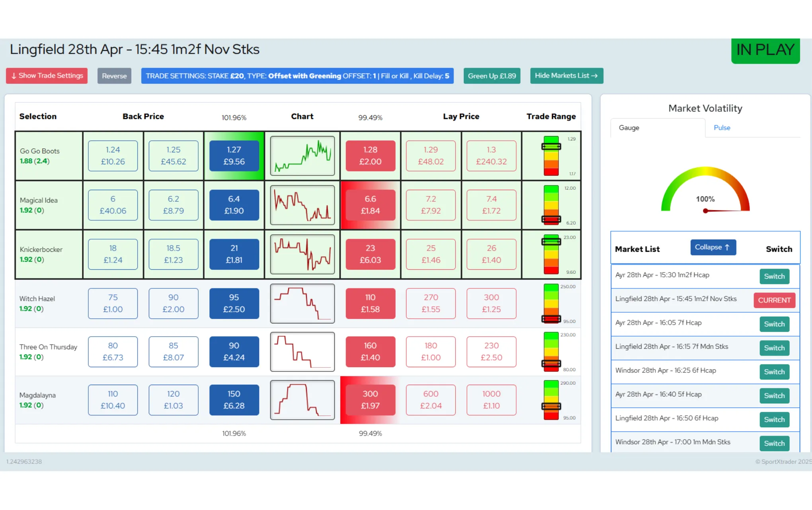Image resolution: width=812 pixels, height=510 pixels.
Task: Click the blue trade settings summary bar
Action: (x=297, y=76)
